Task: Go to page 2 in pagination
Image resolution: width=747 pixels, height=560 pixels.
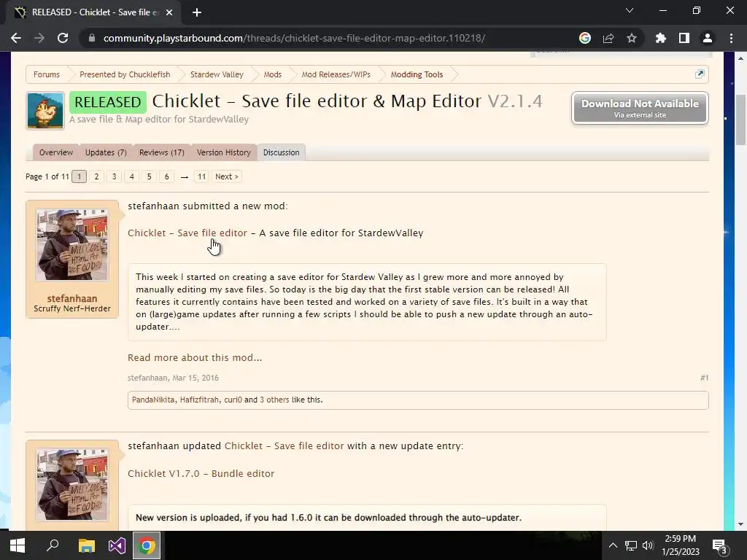Action: point(97,176)
